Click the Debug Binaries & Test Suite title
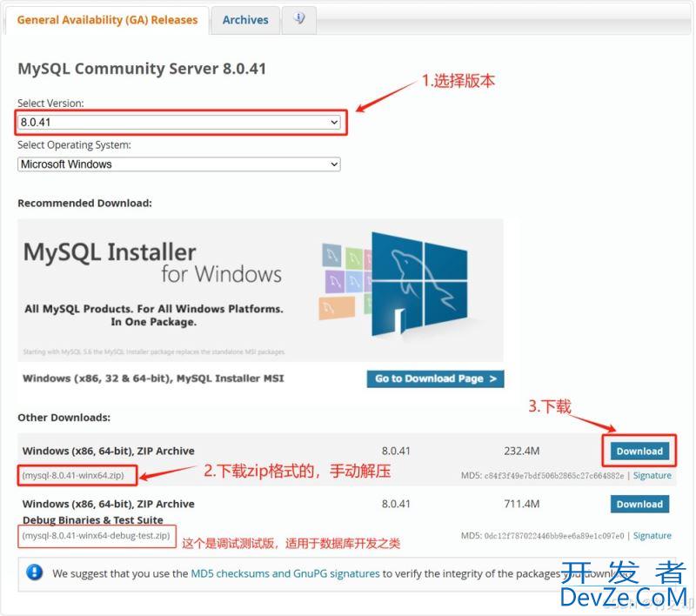 pos(93,519)
